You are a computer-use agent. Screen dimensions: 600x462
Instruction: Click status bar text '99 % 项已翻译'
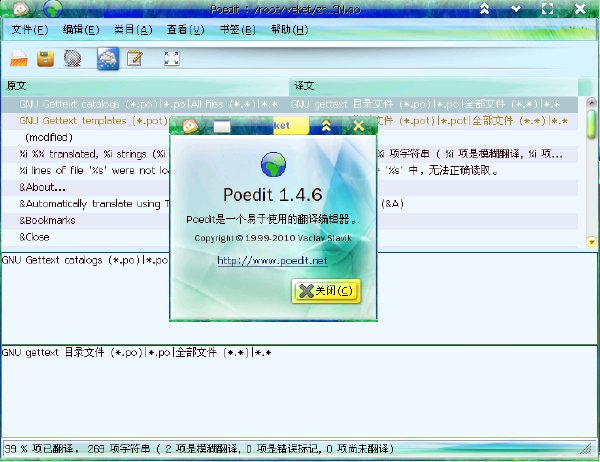[x=41, y=449]
